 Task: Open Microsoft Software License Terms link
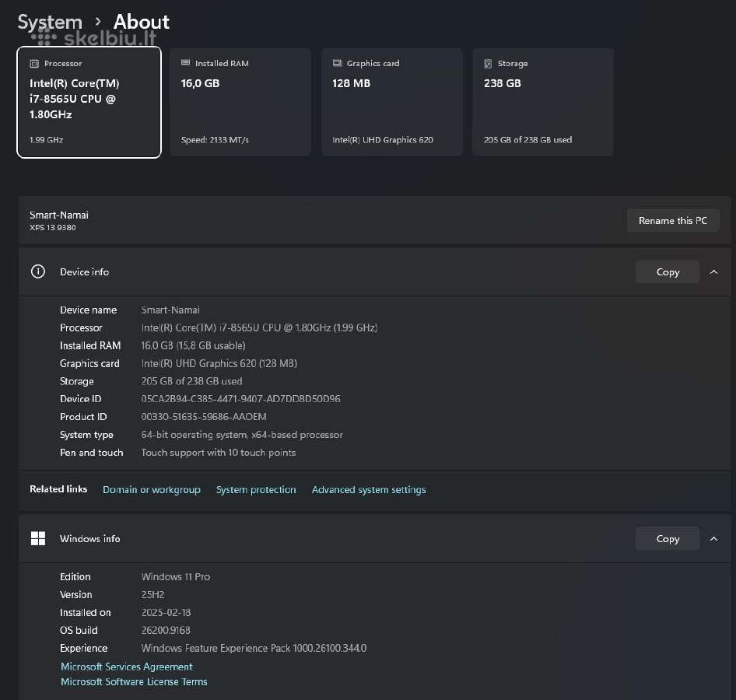point(134,681)
